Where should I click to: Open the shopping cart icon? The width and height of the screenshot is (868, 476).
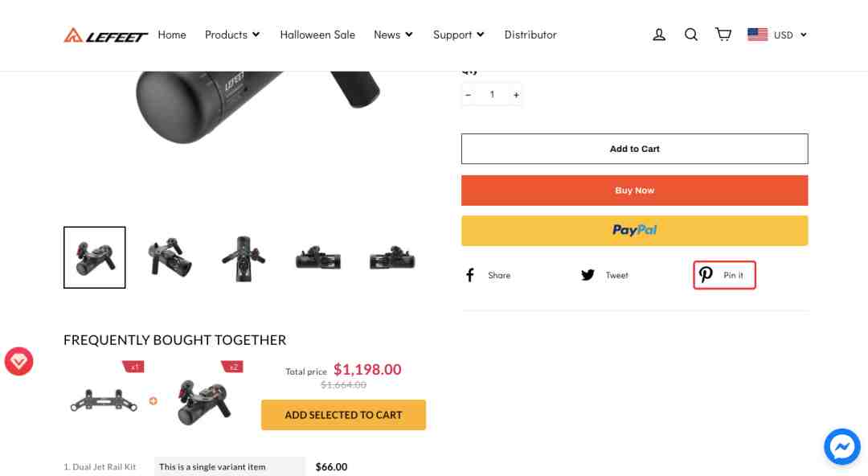point(723,35)
